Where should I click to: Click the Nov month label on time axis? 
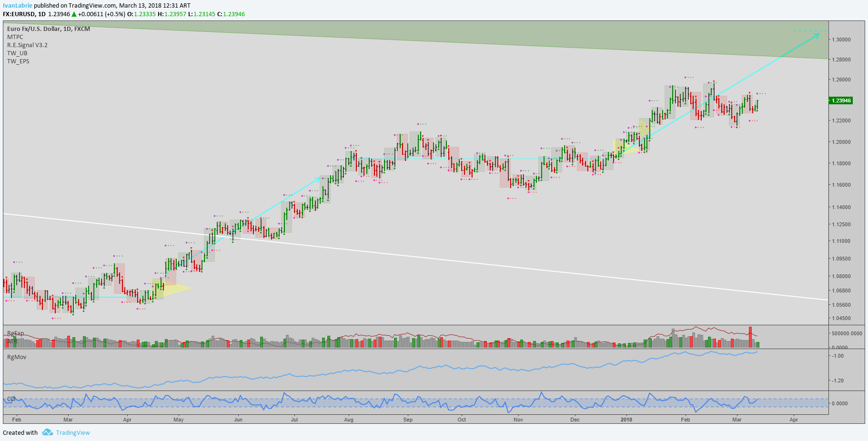coord(518,420)
